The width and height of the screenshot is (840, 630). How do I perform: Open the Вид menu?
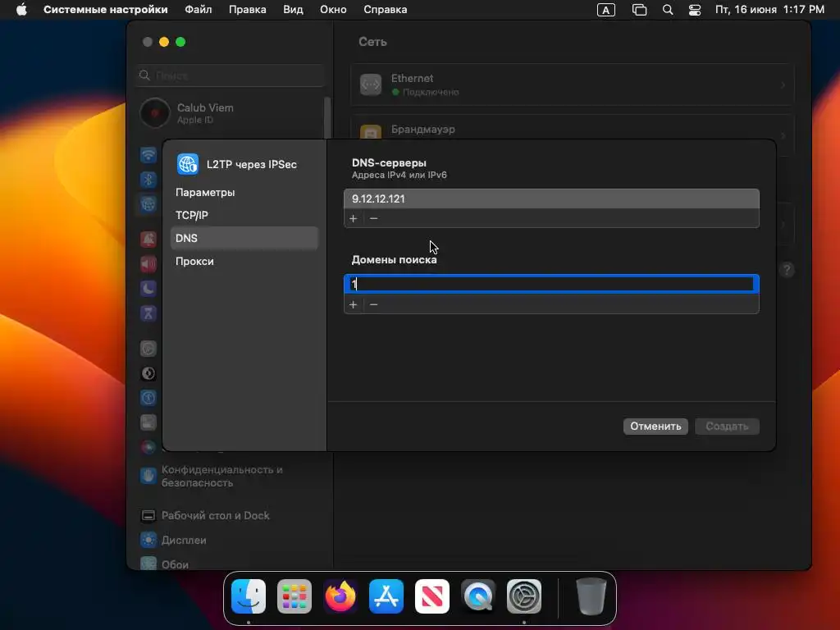click(293, 10)
